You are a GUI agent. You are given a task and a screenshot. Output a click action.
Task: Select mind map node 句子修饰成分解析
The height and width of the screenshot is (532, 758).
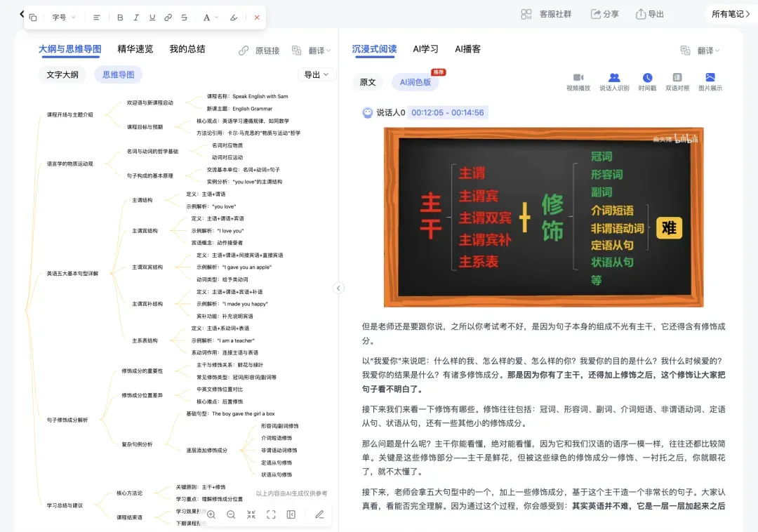click(x=67, y=420)
